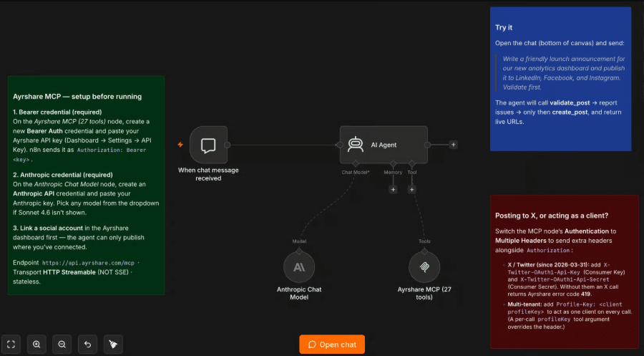Click the 'Ayrshare MCP (27 tools)' node label
Screen dimensions: 644x356
click(x=424, y=293)
